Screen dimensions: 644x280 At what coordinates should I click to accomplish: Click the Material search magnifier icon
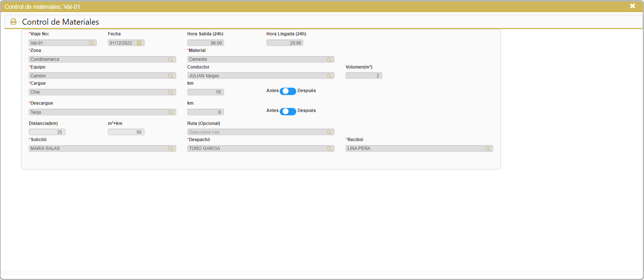click(x=329, y=59)
